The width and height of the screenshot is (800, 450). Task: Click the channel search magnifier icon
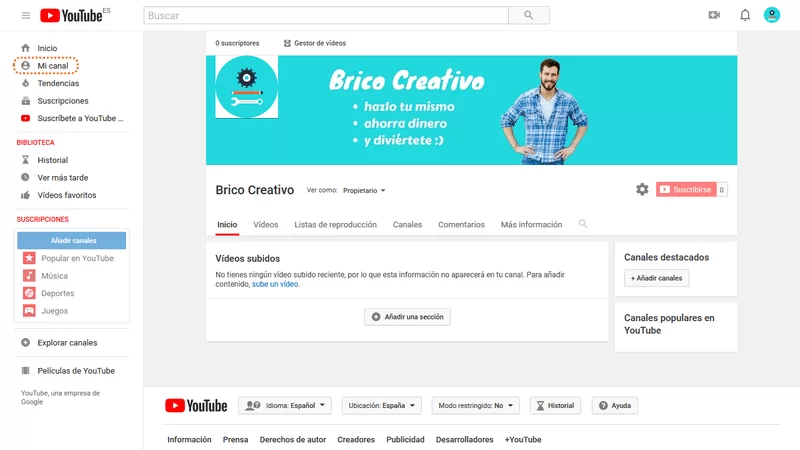point(583,224)
